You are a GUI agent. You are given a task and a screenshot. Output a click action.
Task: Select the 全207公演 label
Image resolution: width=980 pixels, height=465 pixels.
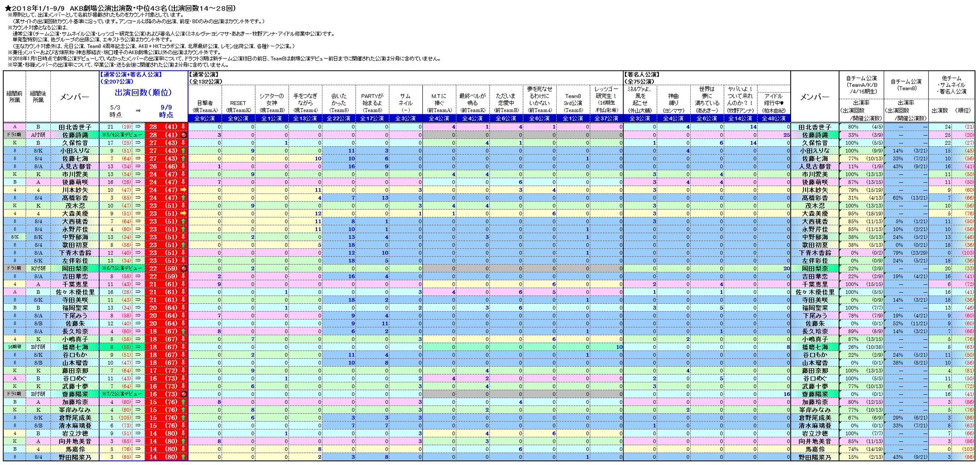click(x=117, y=82)
